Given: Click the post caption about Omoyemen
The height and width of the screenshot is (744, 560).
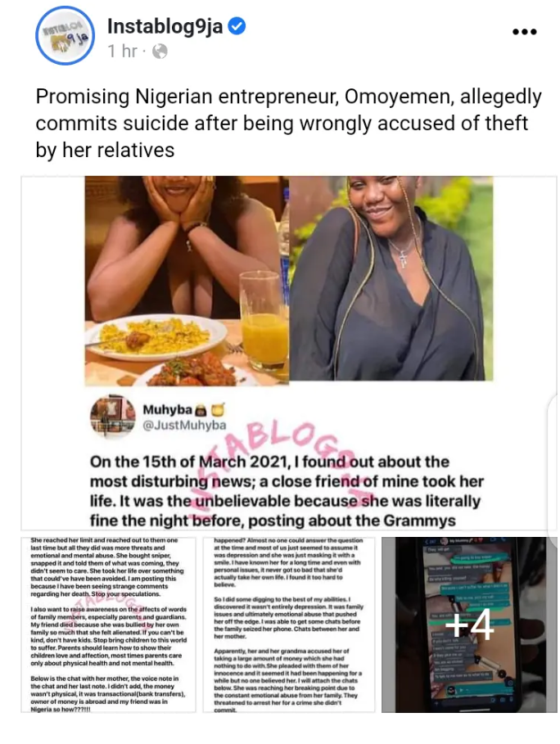Looking at the screenshot, I should tap(288, 124).
